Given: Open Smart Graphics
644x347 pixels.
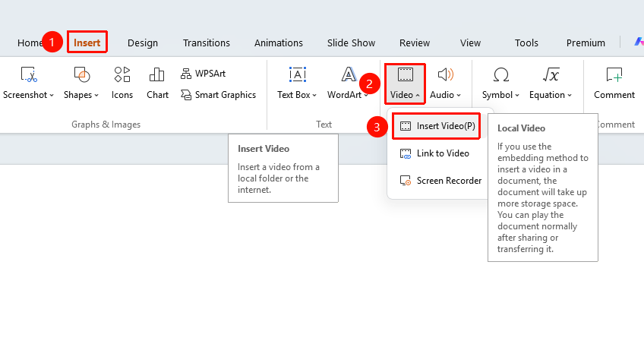Looking at the screenshot, I should pyautogui.click(x=218, y=95).
